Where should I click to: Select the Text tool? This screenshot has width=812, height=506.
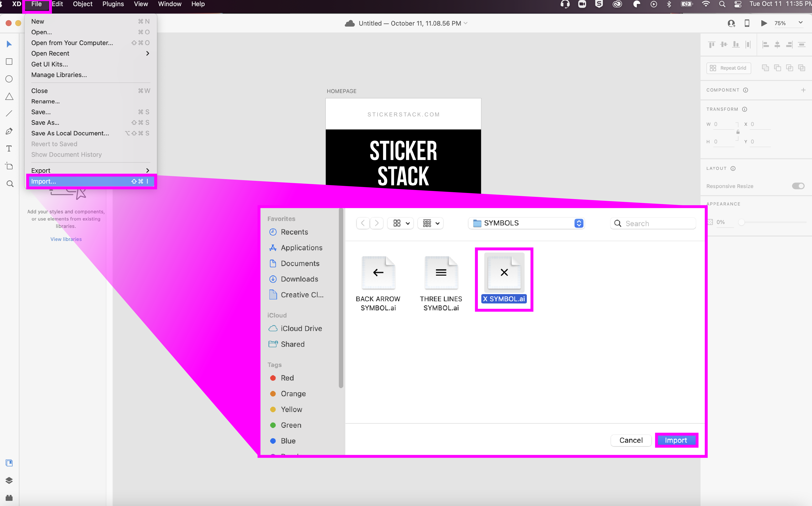(9, 149)
